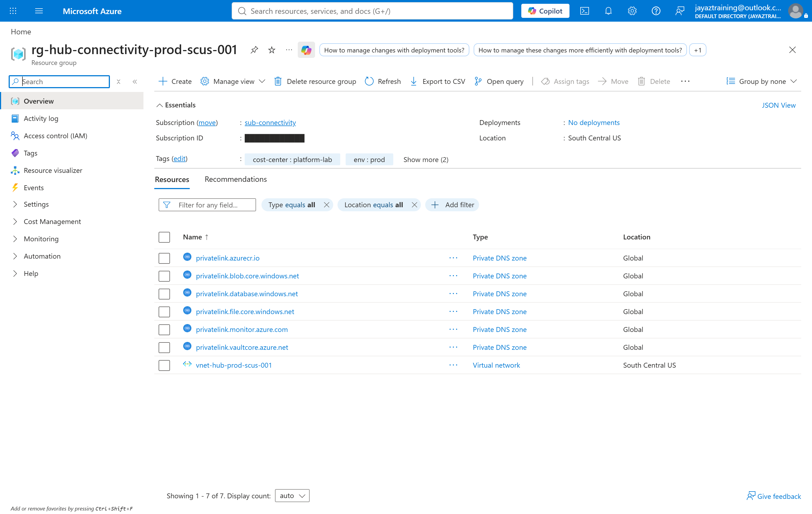Click the No deployments link
The width and height of the screenshot is (812, 514).
594,122
